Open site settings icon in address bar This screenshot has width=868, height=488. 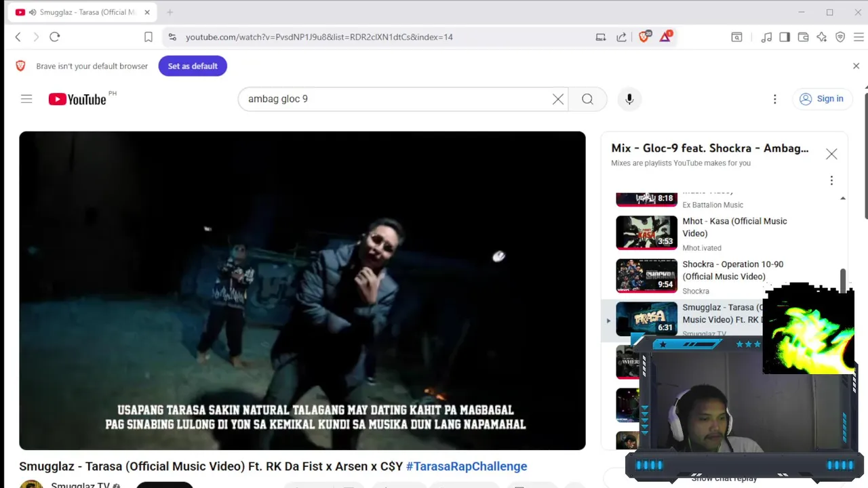click(x=172, y=37)
